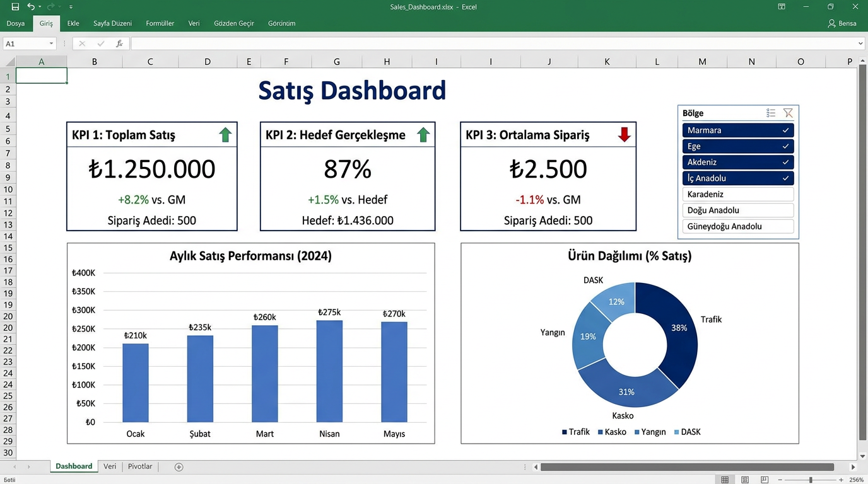Expand the Name Box dropdown arrow

pos(51,43)
